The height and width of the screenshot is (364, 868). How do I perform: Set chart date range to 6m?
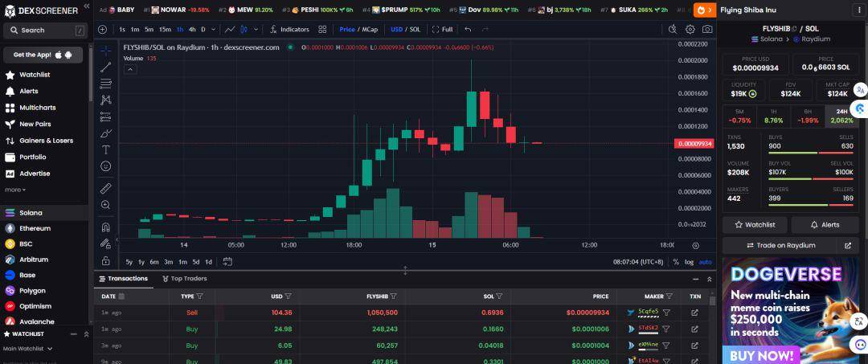point(154,262)
